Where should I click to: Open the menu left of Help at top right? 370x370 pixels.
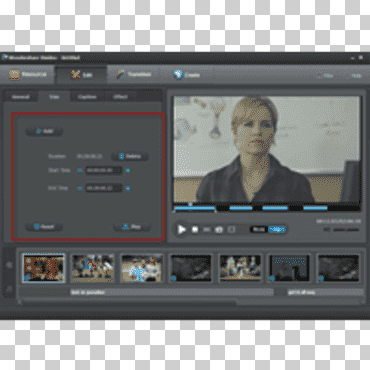[328, 76]
